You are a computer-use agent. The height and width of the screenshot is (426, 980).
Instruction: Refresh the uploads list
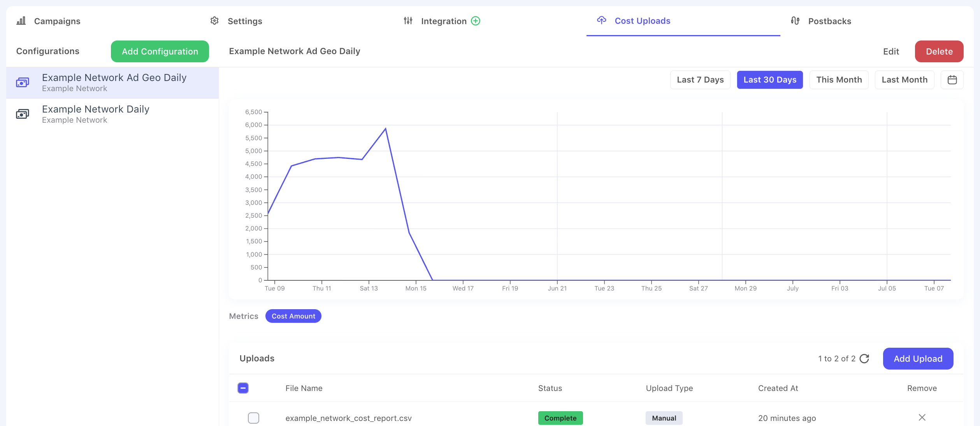(864, 359)
